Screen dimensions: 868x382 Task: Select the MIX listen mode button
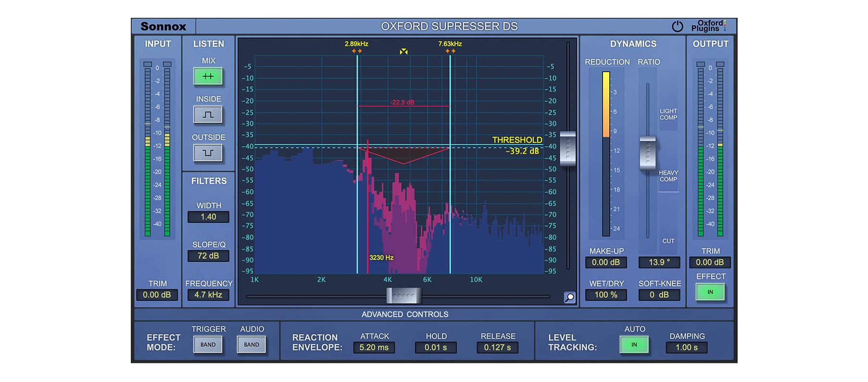tap(208, 76)
